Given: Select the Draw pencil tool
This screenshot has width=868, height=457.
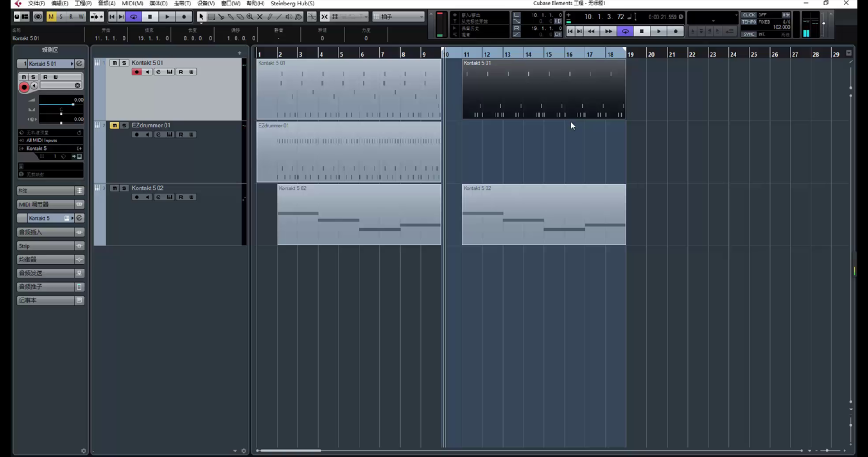Looking at the screenshot, I should (270, 17).
